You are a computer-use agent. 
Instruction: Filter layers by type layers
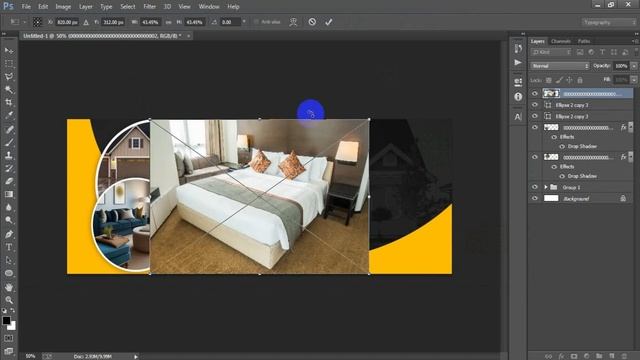click(x=602, y=52)
